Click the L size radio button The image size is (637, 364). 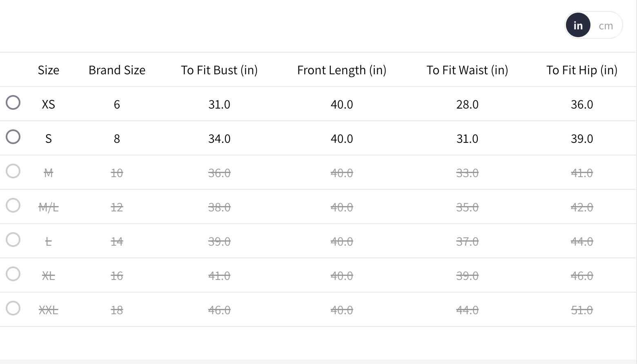pyautogui.click(x=13, y=240)
